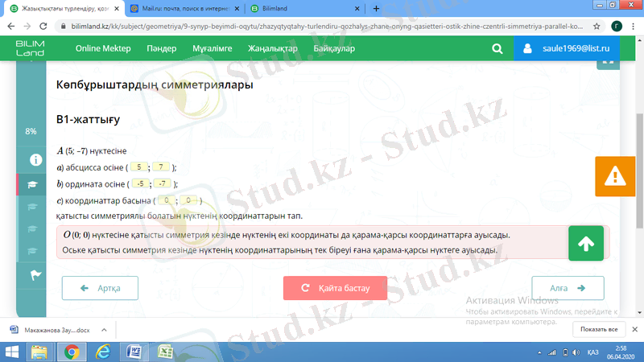Select the third graduation cap step
Viewport: 644px width, 362px height.
[32, 229]
